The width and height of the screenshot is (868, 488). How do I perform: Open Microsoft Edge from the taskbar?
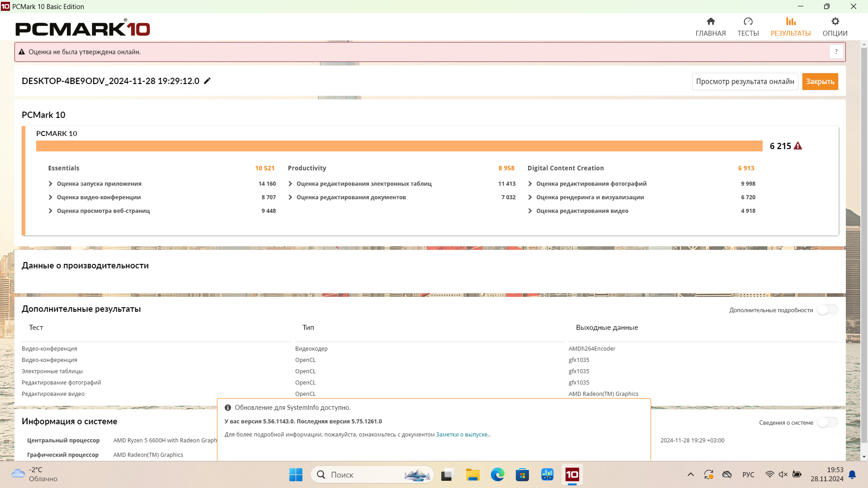(497, 474)
